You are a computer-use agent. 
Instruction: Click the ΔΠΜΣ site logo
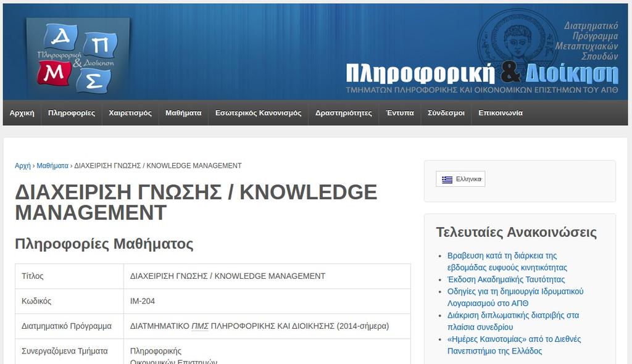coord(78,57)
